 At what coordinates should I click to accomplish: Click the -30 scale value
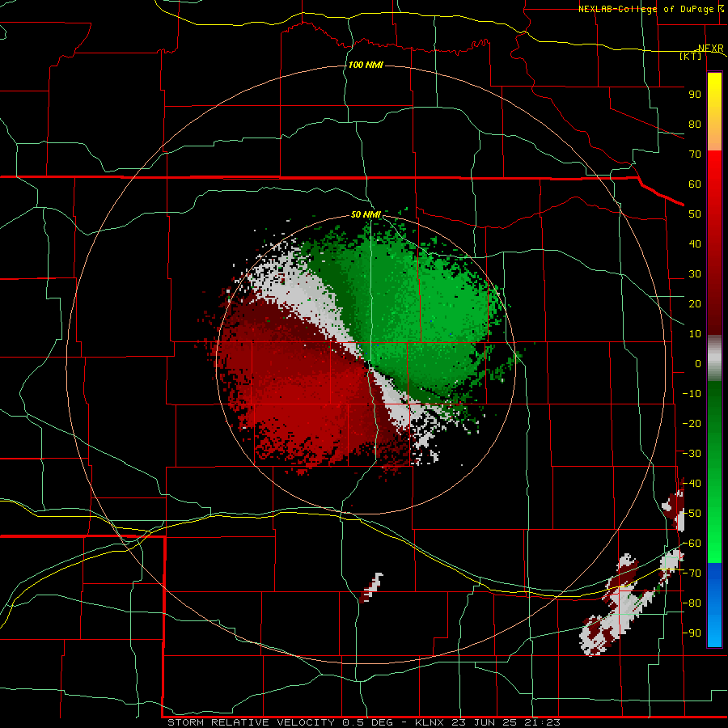coord(692,454)
